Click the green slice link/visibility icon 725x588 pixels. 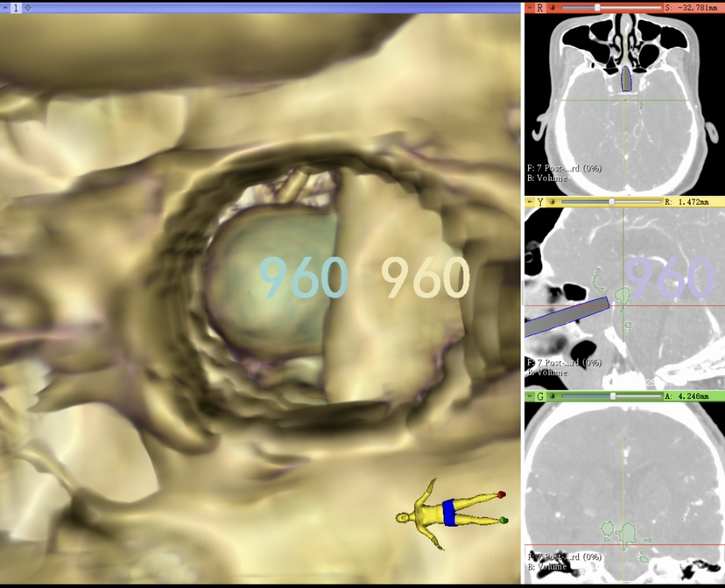[553, 395]
